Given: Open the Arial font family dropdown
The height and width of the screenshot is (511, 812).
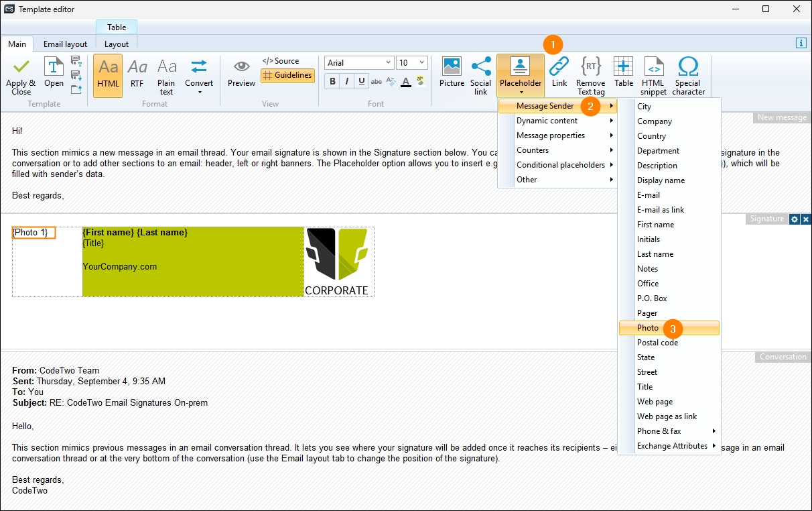Looking at the screenshot, I should point(359,63).
